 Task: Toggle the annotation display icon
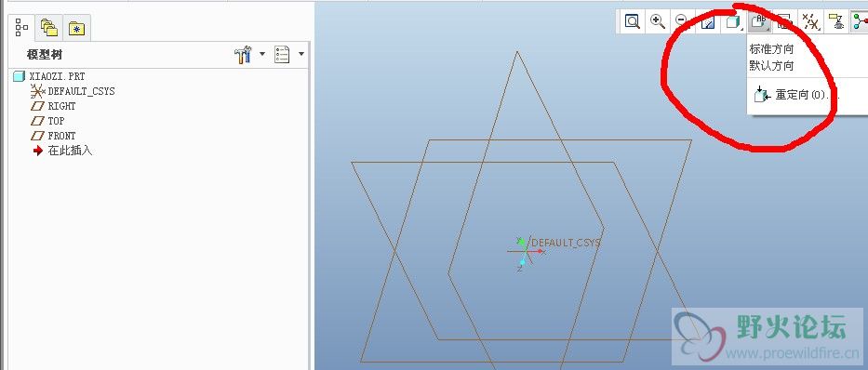835,21
